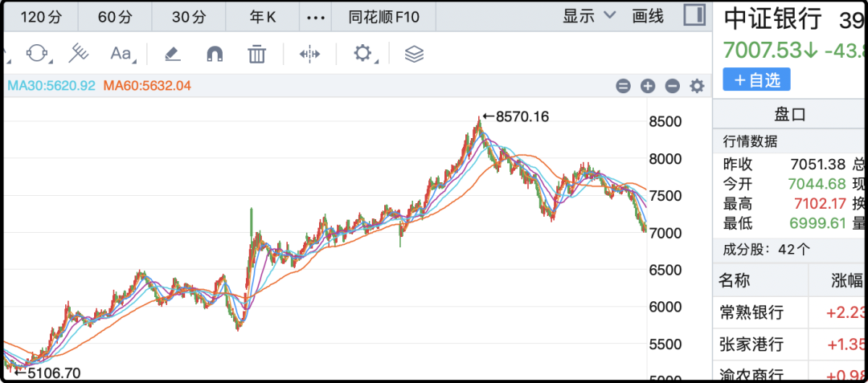Image resolution: width=868 pixels, height=383 pixels.
Task: Click the 画线 drawing button
Action: [x=648, y=17]
